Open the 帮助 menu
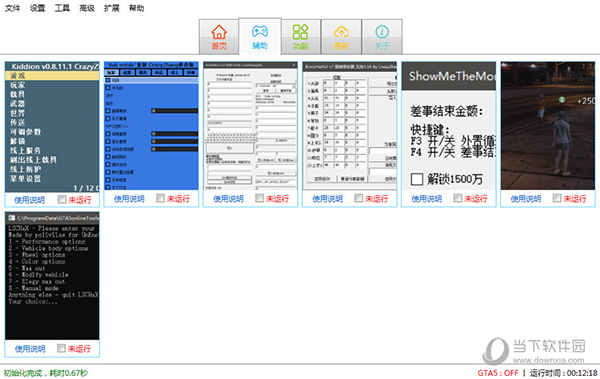600x379 pixels. pos(136,8)
